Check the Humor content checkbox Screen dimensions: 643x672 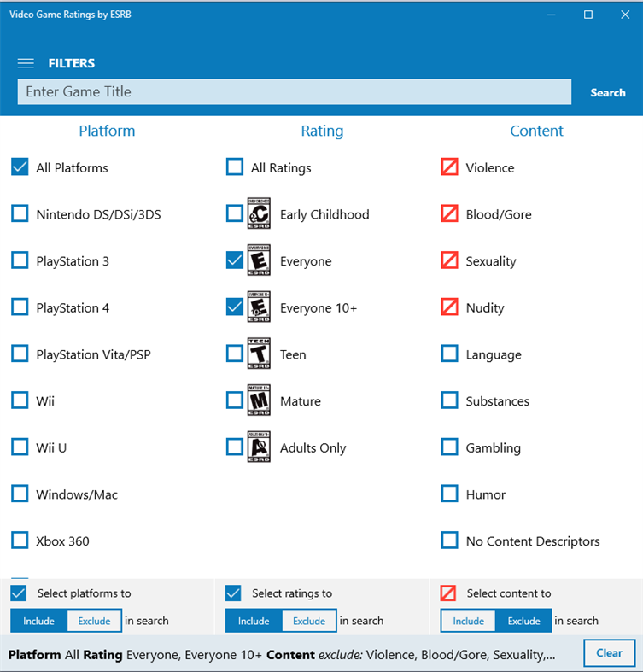(450, 494)
